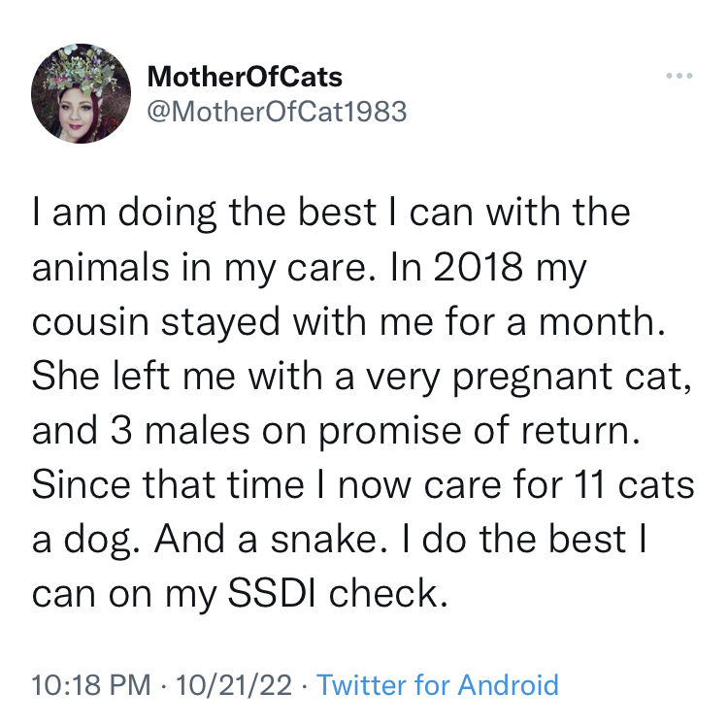Click the word dog in the tweet

pos(96,541)
